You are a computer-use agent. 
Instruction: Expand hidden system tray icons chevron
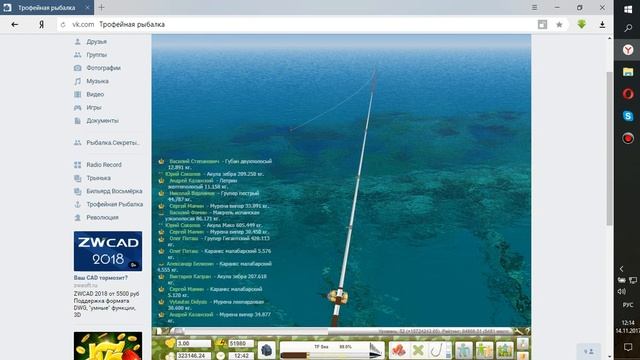click(x=622, y=269)
